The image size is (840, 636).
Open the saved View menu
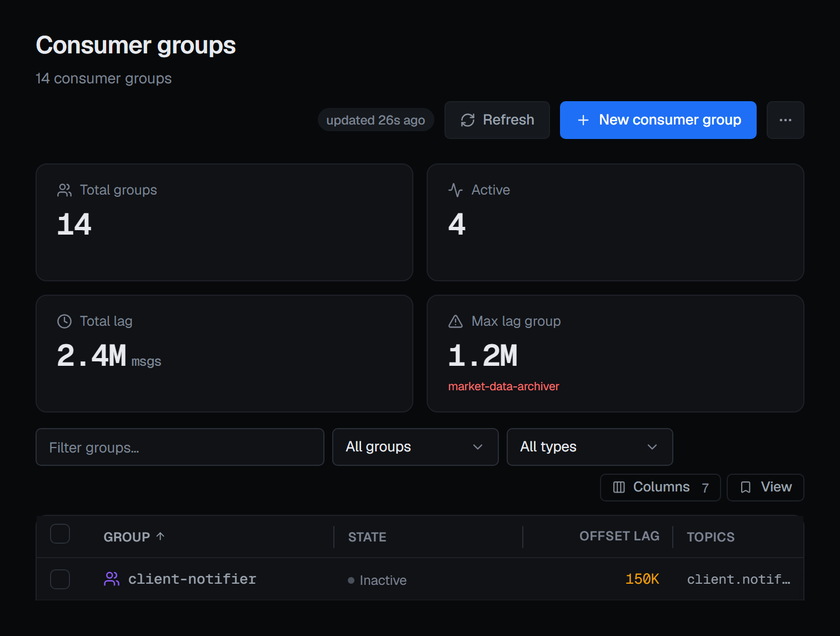765,488
